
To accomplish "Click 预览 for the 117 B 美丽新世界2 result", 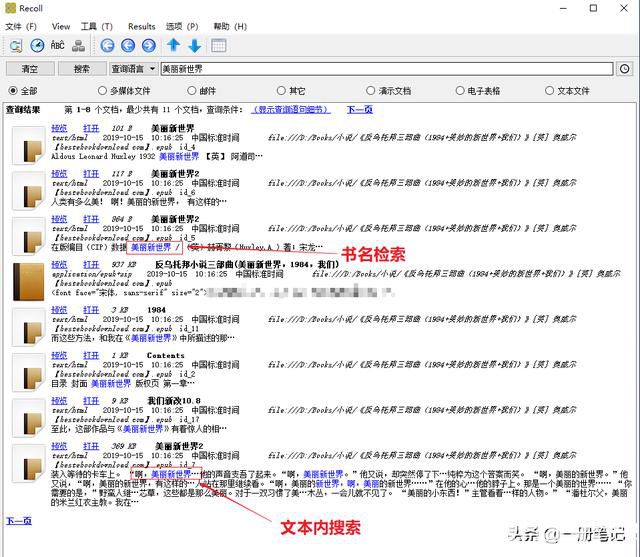I will [x=59, y=173].
